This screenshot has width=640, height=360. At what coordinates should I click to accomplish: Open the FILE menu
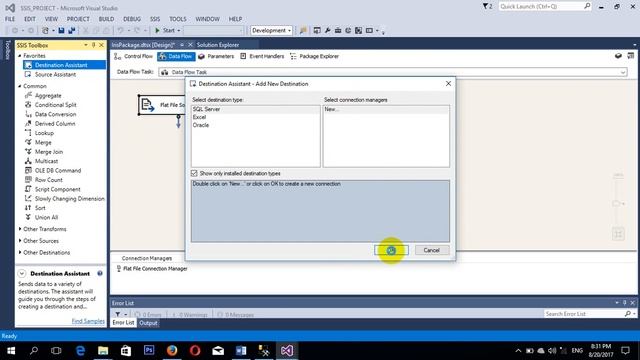click(x=10, y=19)
